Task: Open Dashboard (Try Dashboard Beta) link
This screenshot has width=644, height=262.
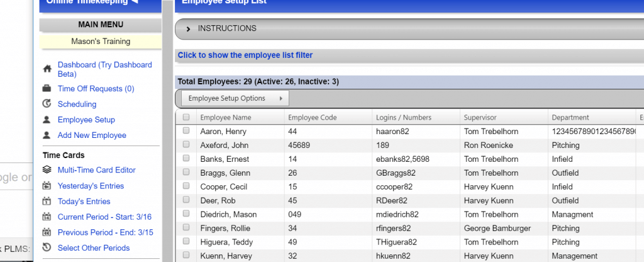Action: (x=105, y=69)
